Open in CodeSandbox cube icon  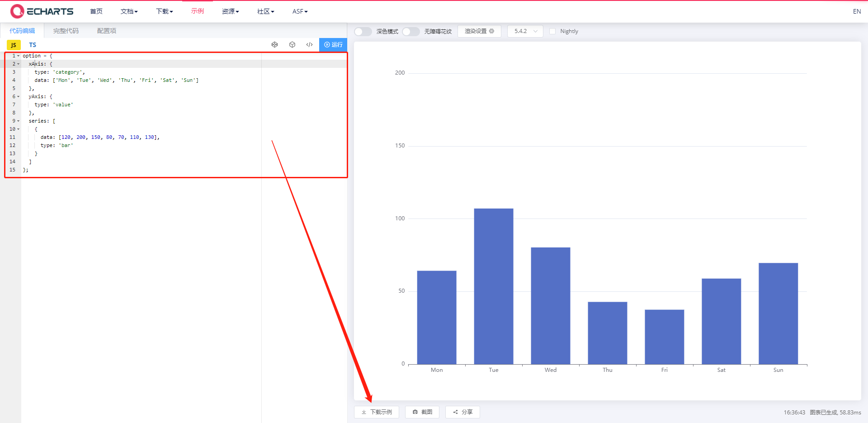pos(292,45)
